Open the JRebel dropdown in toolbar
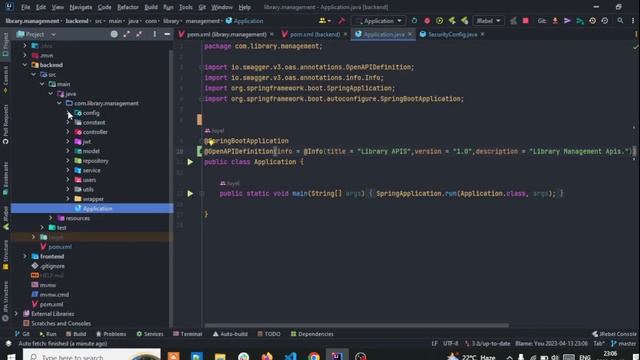The image size is (640, 360). pyautogui.click(x=488, y=21)
